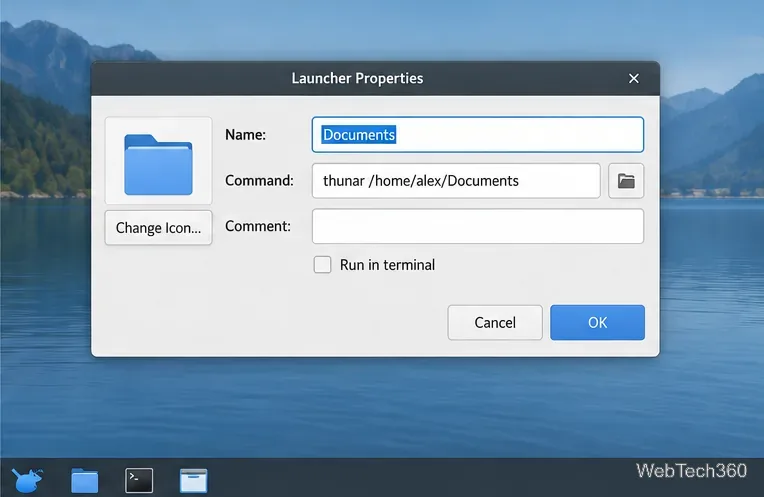Enable Run in terminal checkbox
The width and height of the screenshot is (764, 497).
coord(322,265)
